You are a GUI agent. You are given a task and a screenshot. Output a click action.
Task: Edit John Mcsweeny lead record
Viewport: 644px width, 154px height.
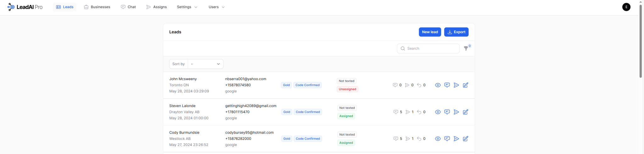pyautogui.click(x=465, y=85)
